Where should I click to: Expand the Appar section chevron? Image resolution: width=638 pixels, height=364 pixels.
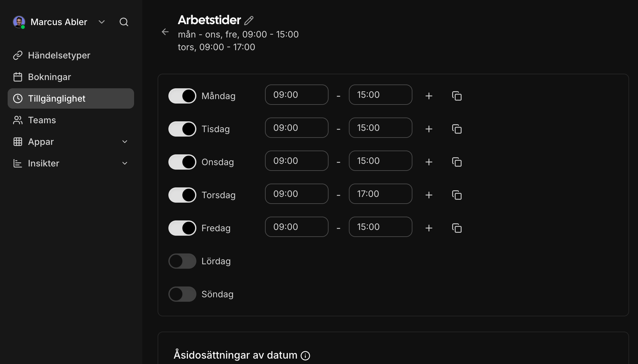125,142
